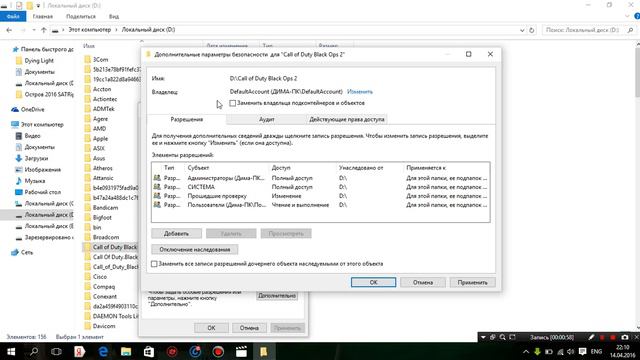The width and height of the screenshot is (640, 360).
Task: Click Применить in the advanced security dialog
Action: pyautogui.click(x=472, y=282)
